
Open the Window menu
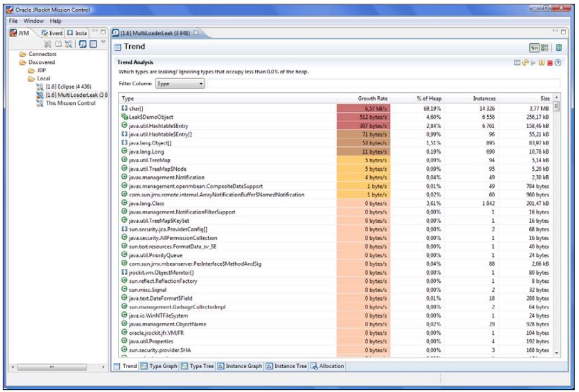click(x=34, y=21)
